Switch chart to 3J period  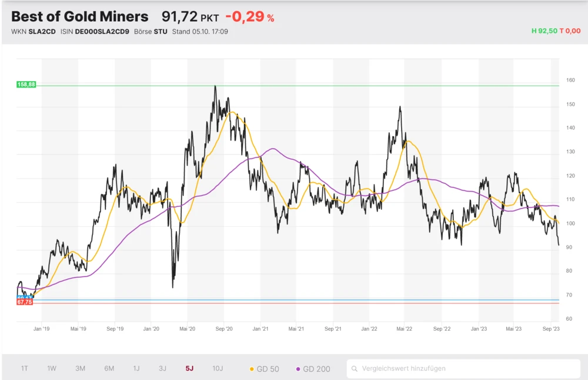[163, 368]
